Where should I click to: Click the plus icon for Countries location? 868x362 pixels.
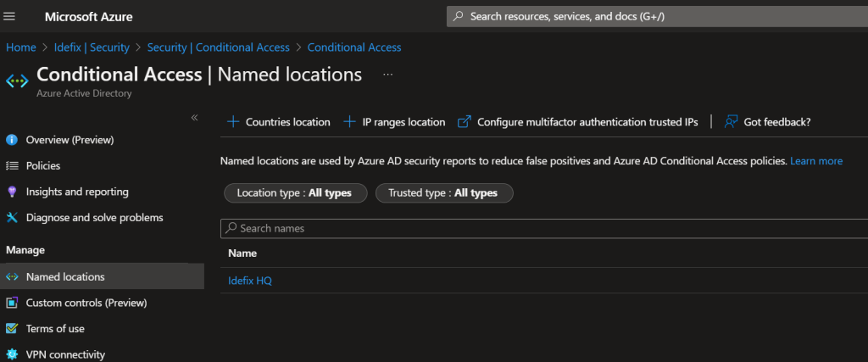[234, 122]
